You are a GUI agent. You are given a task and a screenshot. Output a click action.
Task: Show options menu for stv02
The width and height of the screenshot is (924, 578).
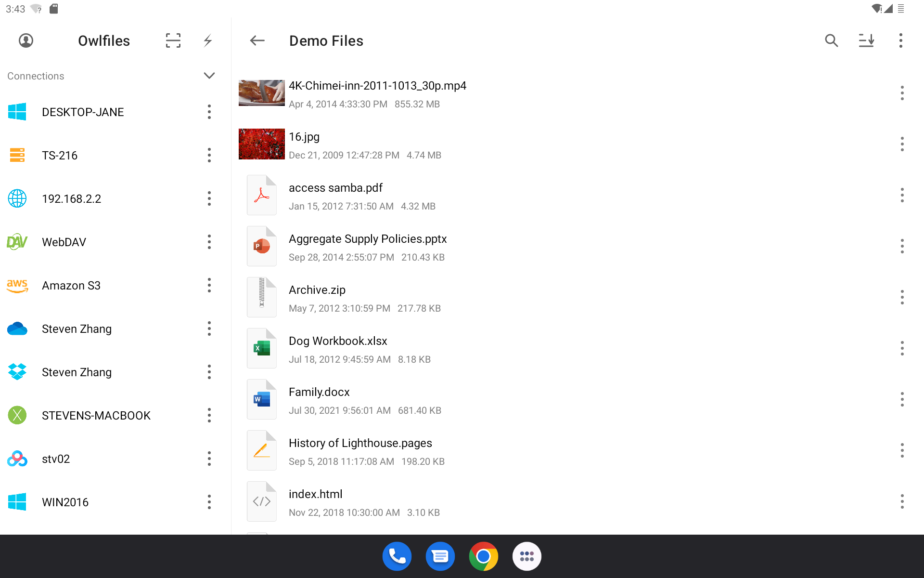tap(209, 459)
